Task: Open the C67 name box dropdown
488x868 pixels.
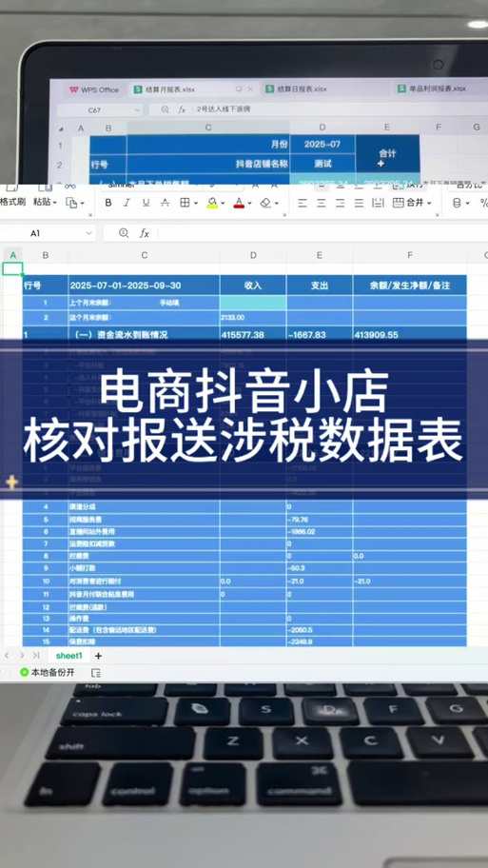Action: pyautogui.click(x=137, y=110)
